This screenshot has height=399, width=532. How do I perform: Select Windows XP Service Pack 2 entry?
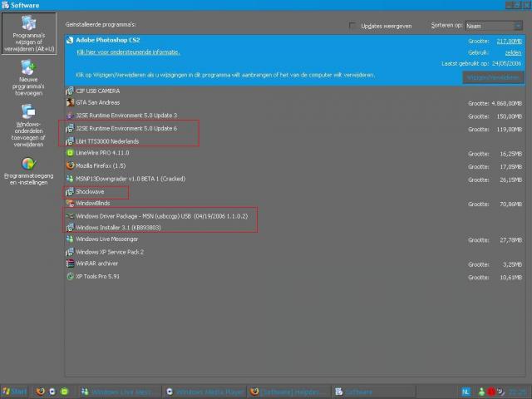click(294, 252)
